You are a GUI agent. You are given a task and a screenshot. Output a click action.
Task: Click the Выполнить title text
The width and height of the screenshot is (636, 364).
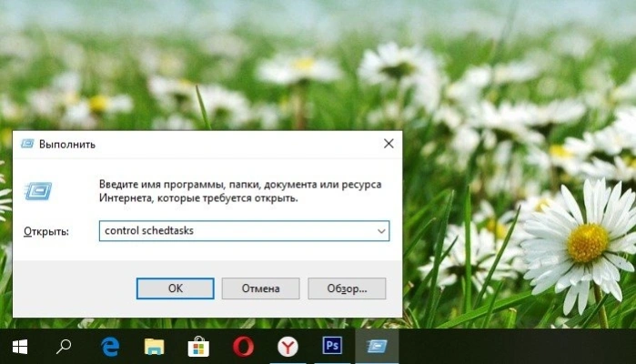point(67,145)
